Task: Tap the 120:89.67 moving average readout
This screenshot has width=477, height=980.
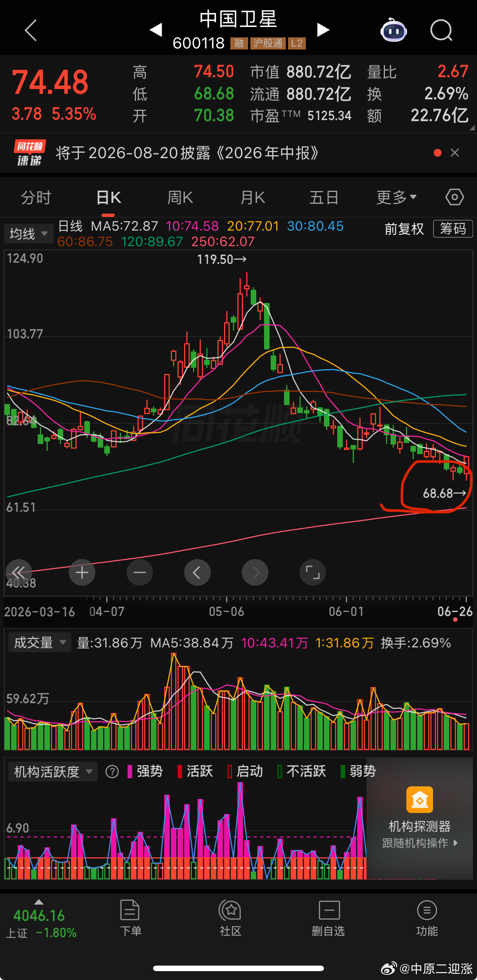Action: click(x=152, y=242)
